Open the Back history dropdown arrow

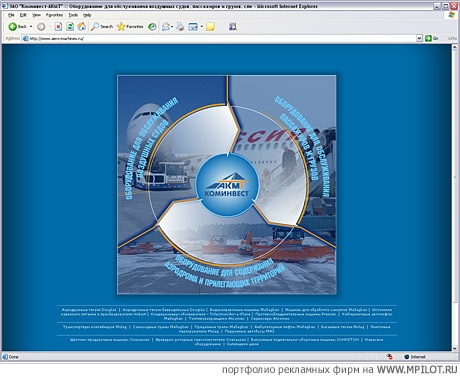pyautogui.click(x=31, y=26)
